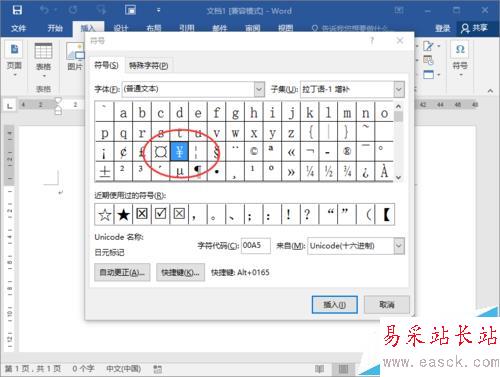Viewport: 500px width, 377px height.
Task: Select the plus-minus ± symbol
Action: [x=105, y=172]
